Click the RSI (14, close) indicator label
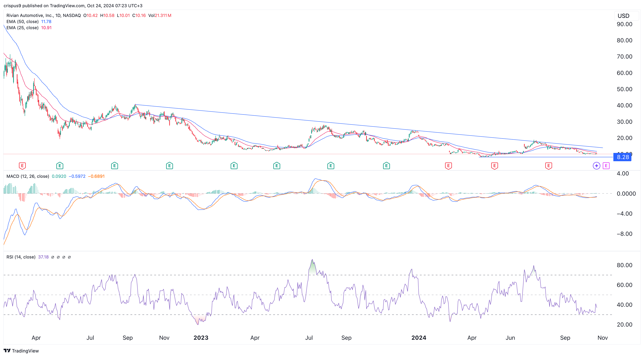The height and width of the screenshot is (357, 644). point(21,257)
